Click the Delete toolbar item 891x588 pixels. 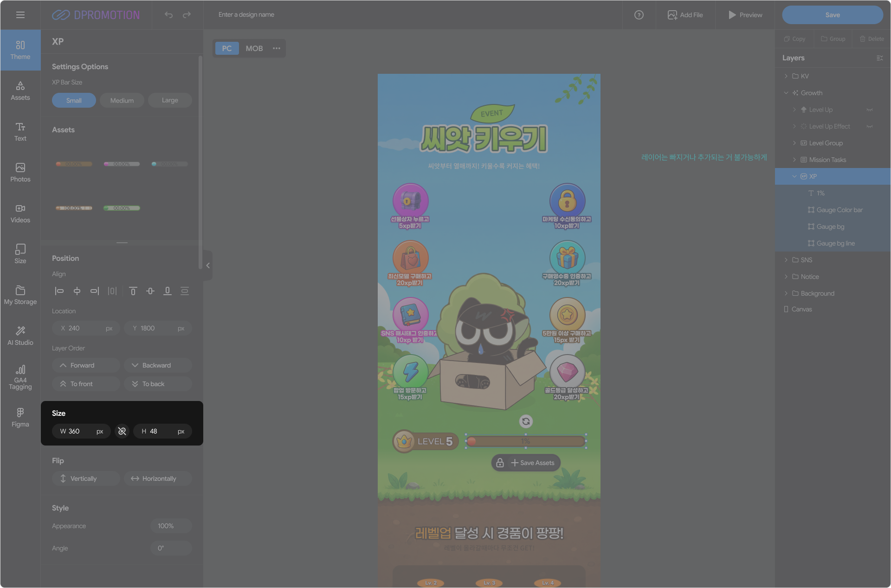point(872,39)
